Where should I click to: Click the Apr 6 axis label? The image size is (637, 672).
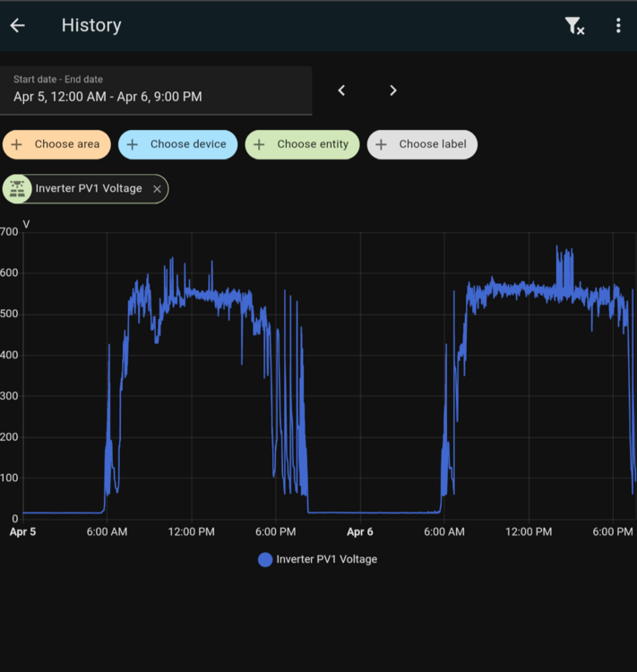coord(360,532)
